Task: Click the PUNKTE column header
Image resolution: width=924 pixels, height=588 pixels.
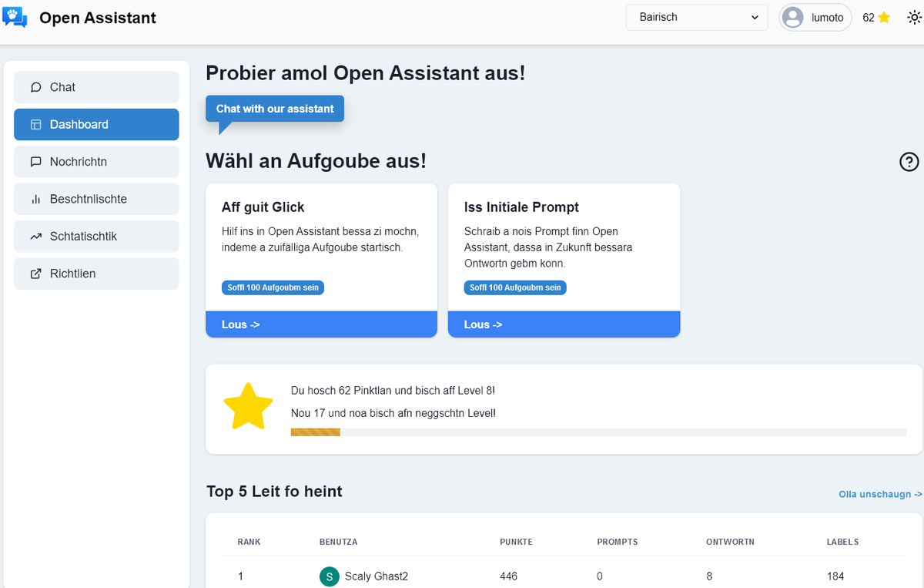Action: 516,542
